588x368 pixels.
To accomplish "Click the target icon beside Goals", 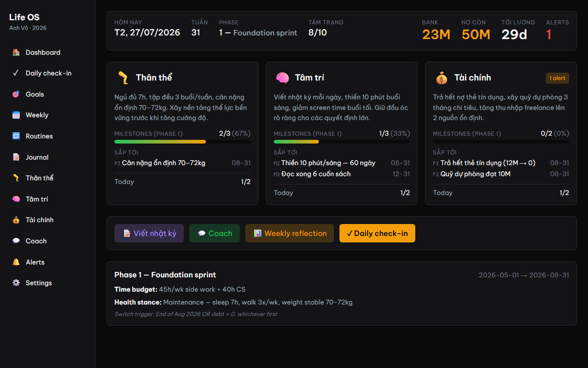I will (x=16, y=94).
